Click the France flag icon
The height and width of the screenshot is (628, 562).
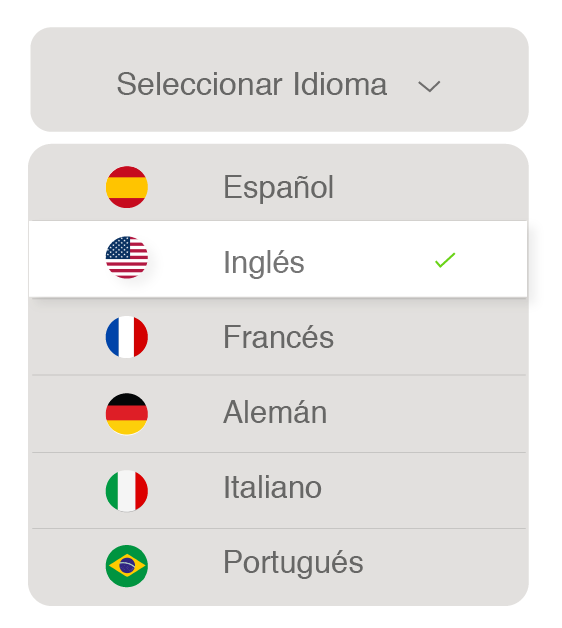click(x=127, y=337)
